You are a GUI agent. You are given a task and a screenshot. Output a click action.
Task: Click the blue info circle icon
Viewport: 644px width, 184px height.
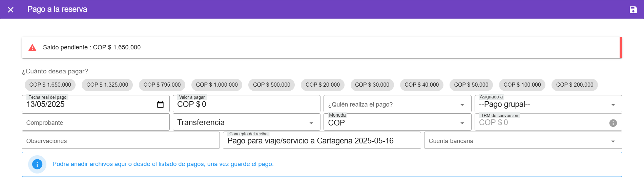click(37, 164)
